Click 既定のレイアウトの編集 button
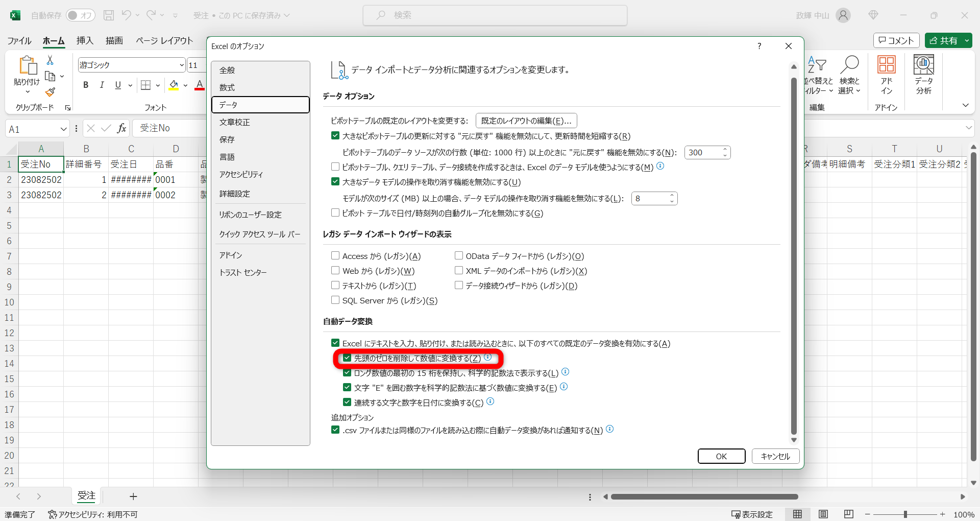The image size is (980, 521). click(x=526, y=121)
